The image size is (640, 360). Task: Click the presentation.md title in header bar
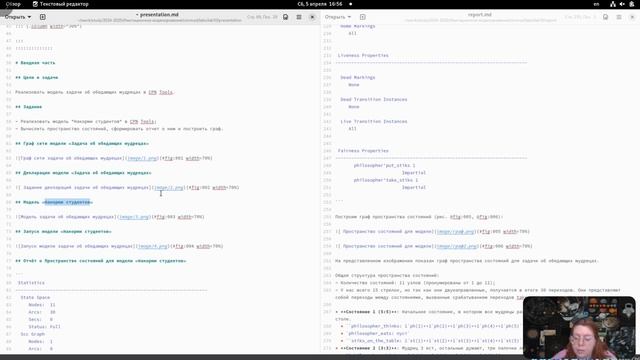click(158, 15)
